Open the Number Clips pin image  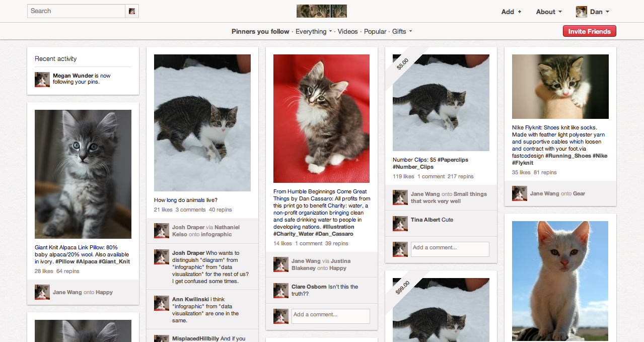click(x=441, y=103)
